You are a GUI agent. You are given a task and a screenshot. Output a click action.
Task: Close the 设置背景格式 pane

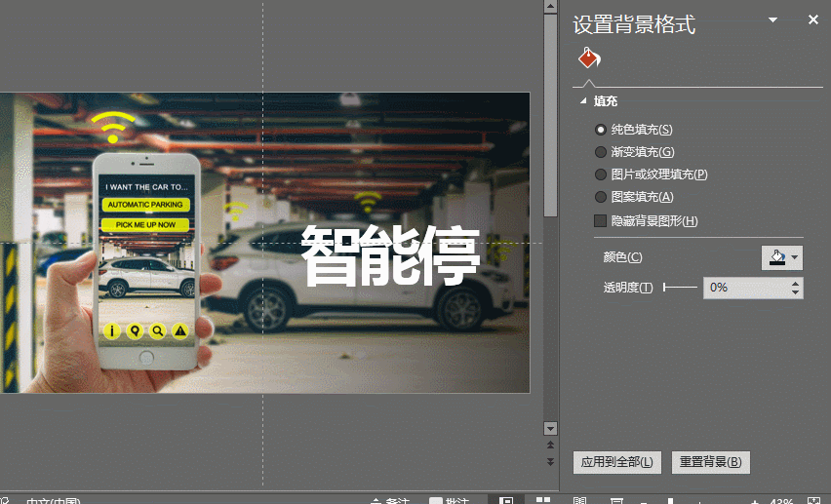click(x=813, y=19)
